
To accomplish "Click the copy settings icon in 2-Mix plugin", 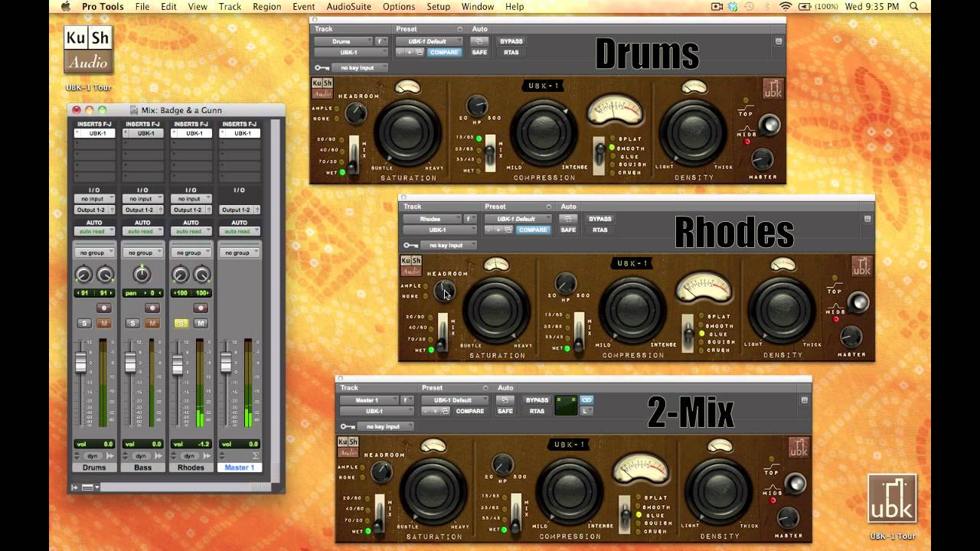I will 446,411.
